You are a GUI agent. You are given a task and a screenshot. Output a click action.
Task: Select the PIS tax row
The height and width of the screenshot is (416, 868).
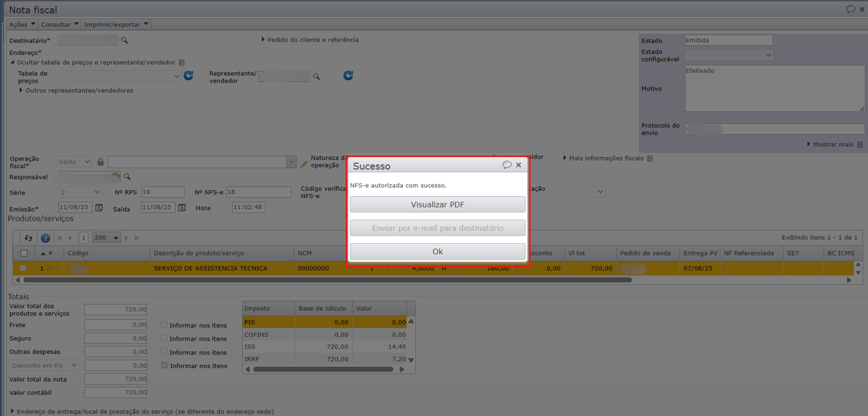(324, 322)
